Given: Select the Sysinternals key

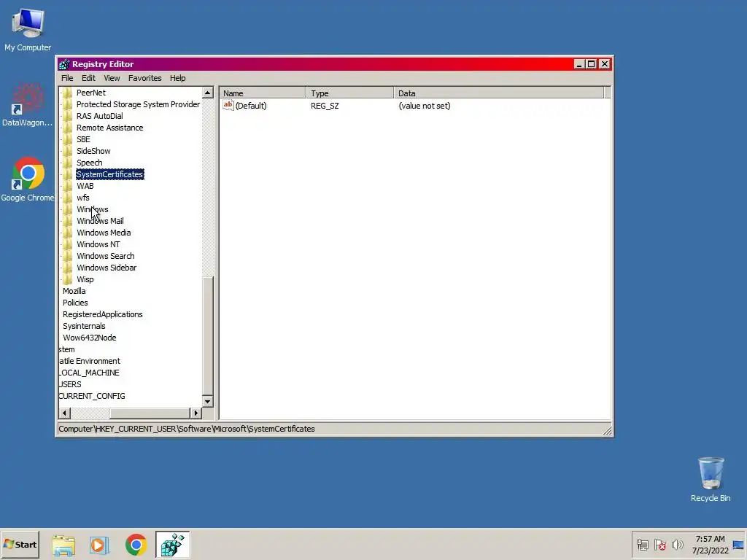Looking at the screenshot, I should (84, 326).
